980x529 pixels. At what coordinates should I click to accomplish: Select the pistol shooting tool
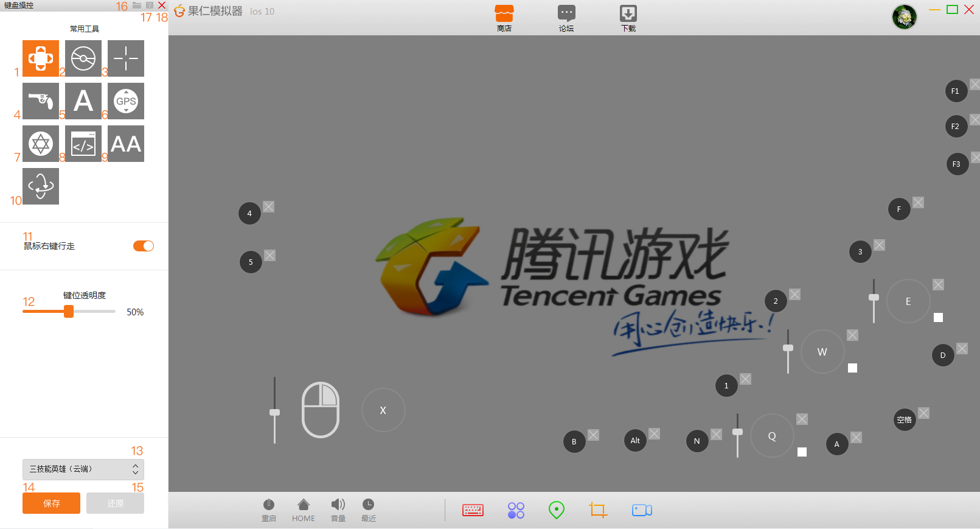41,101
